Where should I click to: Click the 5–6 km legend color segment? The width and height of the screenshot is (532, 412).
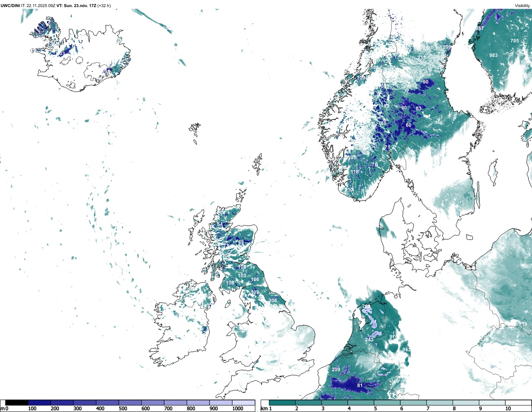coord(387,402)
